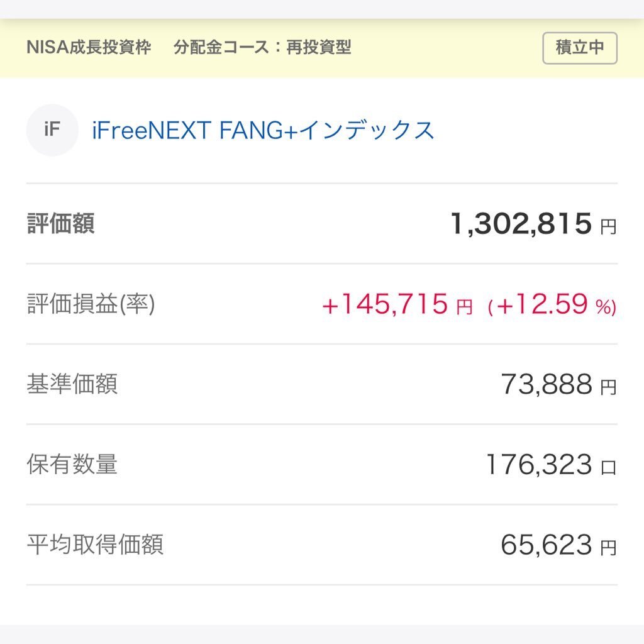This screenshot has height=644, width=644.
Task: Click the +12.59% return rate
Action: click(x=552, y=304)
